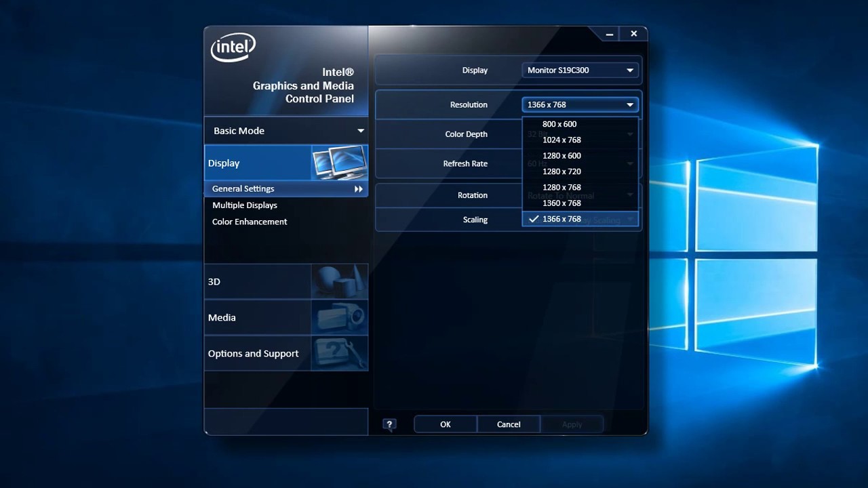Open the Display monitors icon
Viewport: 868px width, 488px height.
tap(339, 163)
